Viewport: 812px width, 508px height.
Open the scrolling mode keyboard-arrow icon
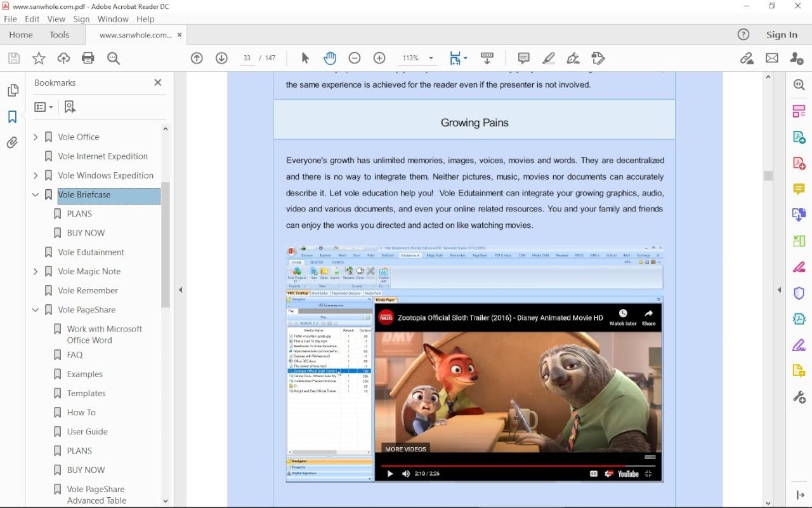[x=487, y=58]
